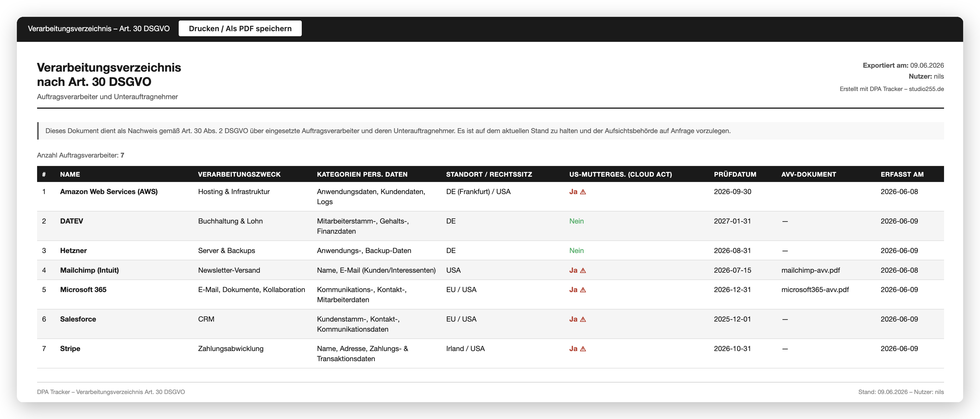Click the warning triangle in Stripe row

coord(583,349)
